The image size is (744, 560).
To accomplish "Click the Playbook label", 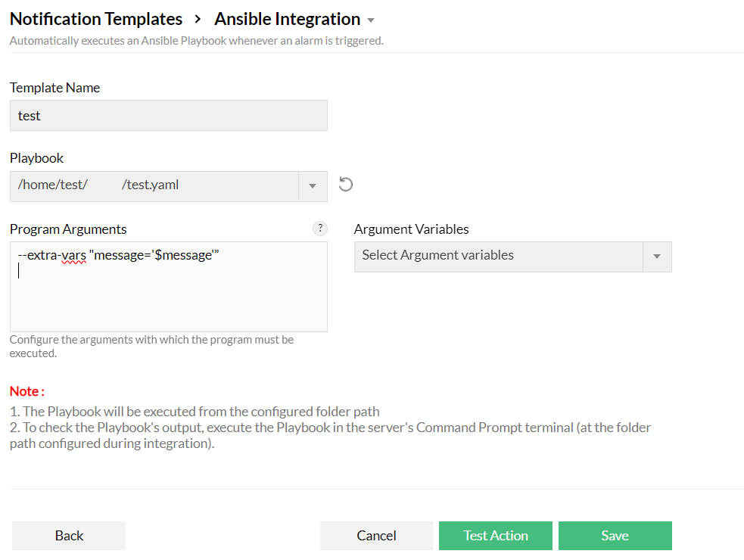I will coord(36,158).
